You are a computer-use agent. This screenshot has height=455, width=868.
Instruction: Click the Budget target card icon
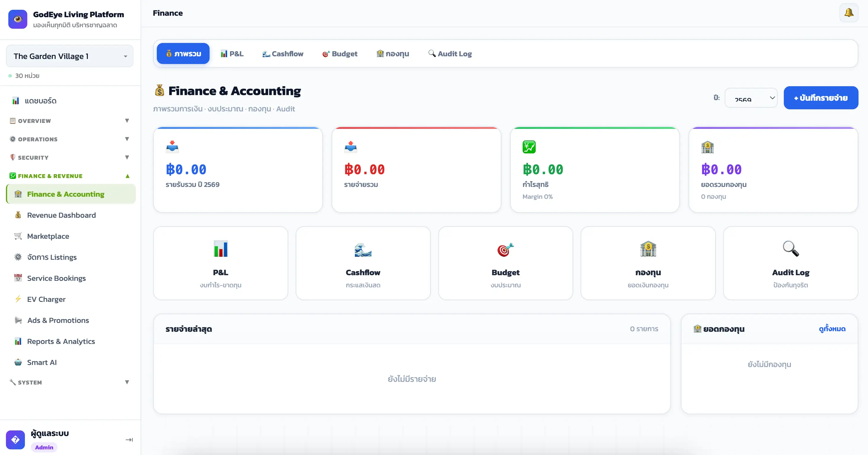click(505, 249)
